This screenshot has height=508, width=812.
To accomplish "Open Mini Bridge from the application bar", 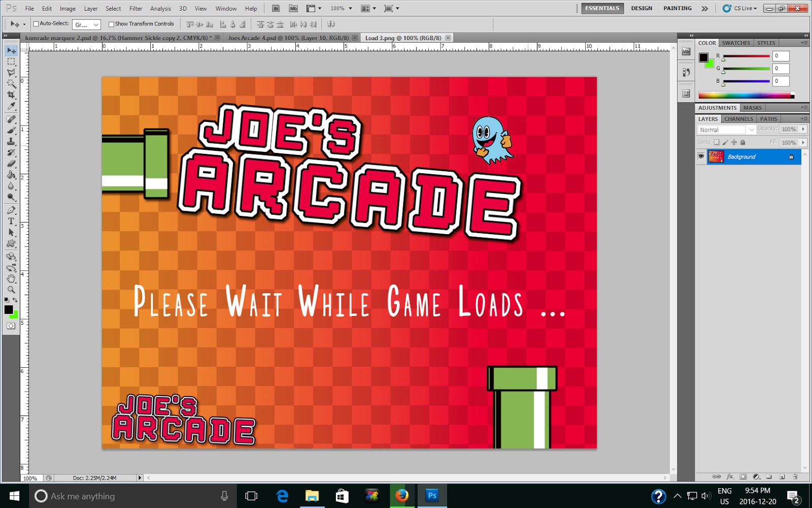I will pos(293,9).
